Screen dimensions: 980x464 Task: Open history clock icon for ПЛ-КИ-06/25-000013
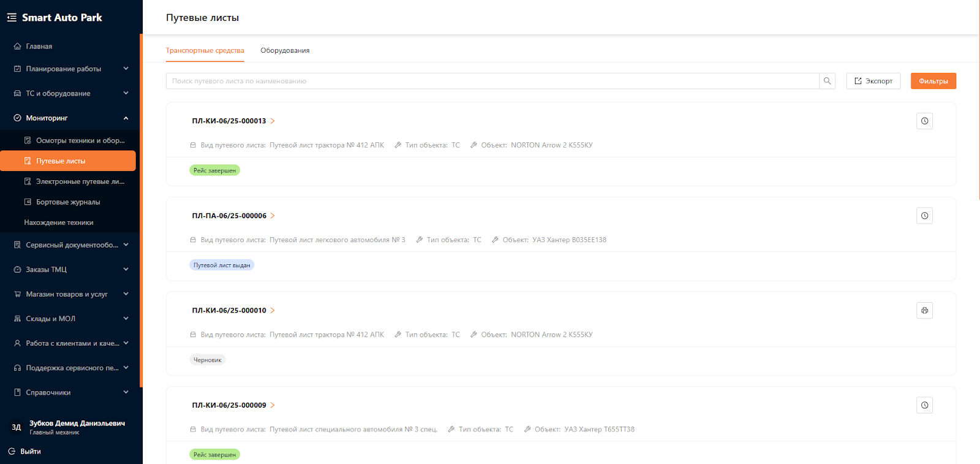(x=924, y=121)
